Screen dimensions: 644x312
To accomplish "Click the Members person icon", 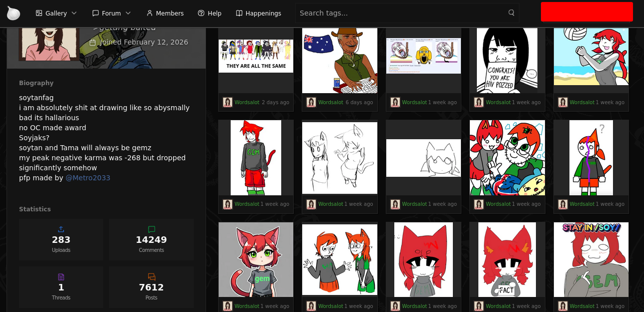I will click(149, 13).
